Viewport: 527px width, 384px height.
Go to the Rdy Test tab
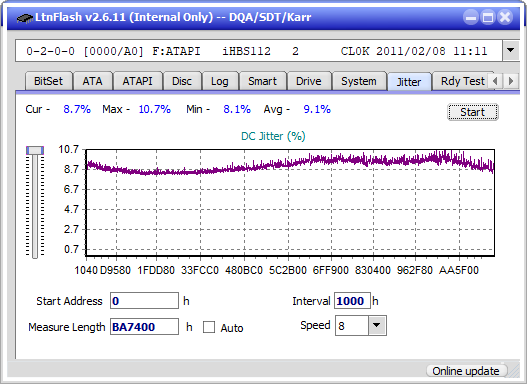pyautogui.click(x=463, y=81)
